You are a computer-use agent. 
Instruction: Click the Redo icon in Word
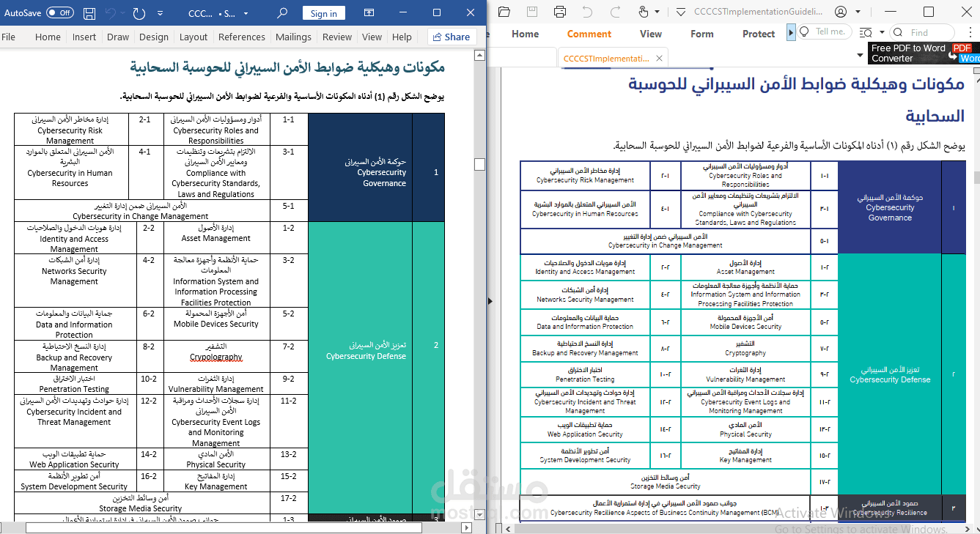click(139, 13)
